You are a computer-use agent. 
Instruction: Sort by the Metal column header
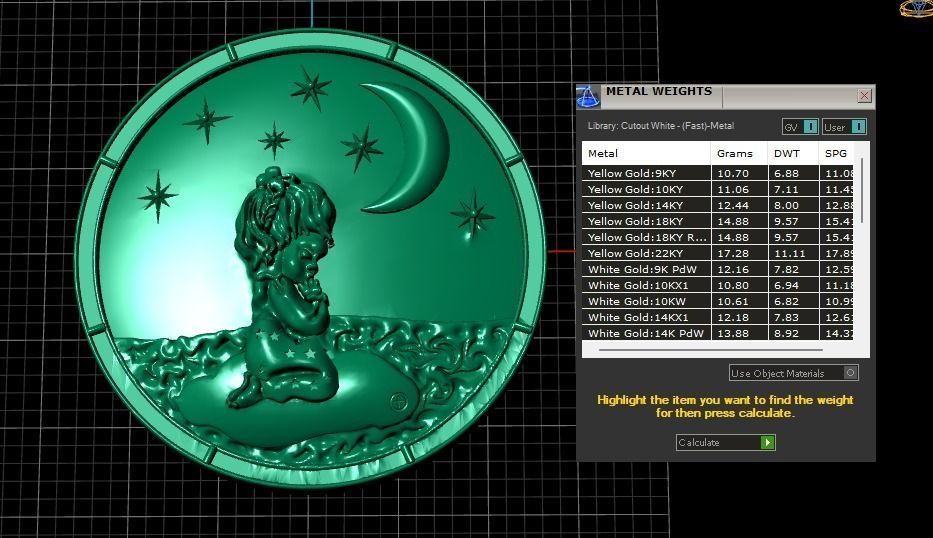(646, 154)
